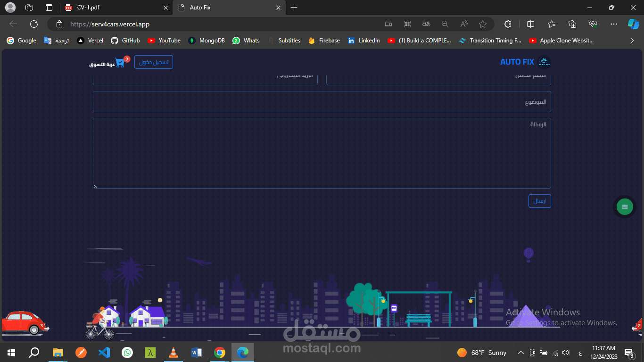Screen dimensions: 644x362
Task: Click the address bar URL
Action: point(110,24)
